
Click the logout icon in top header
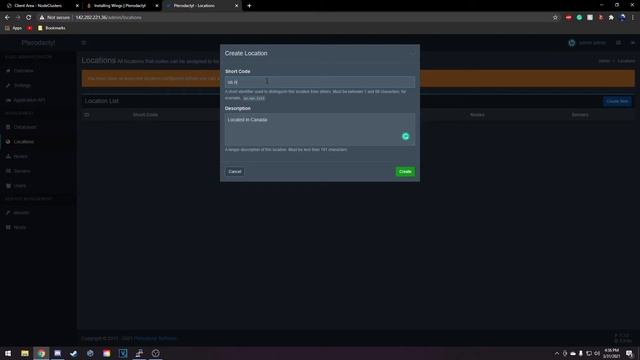pos(633,42)
